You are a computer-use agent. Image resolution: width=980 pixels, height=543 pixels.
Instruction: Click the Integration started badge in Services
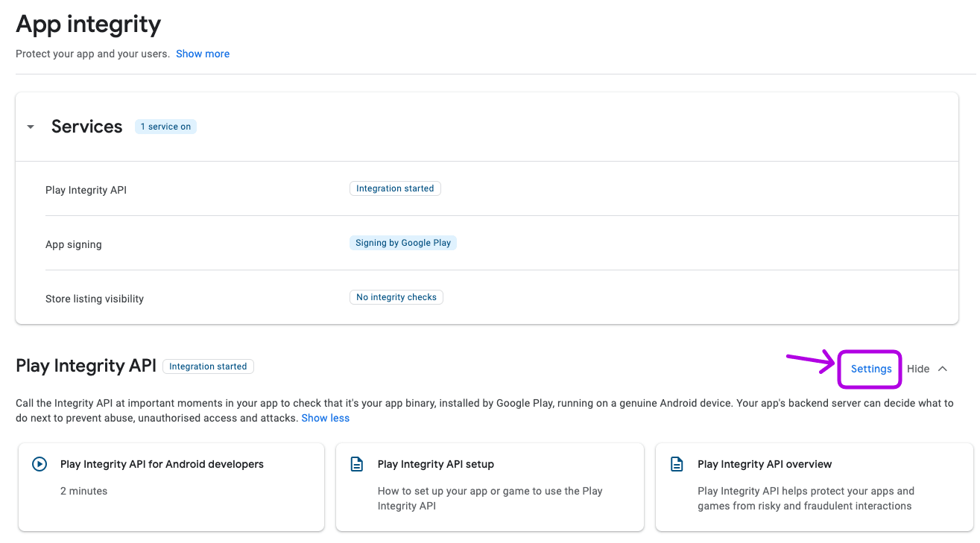point(395,188)
